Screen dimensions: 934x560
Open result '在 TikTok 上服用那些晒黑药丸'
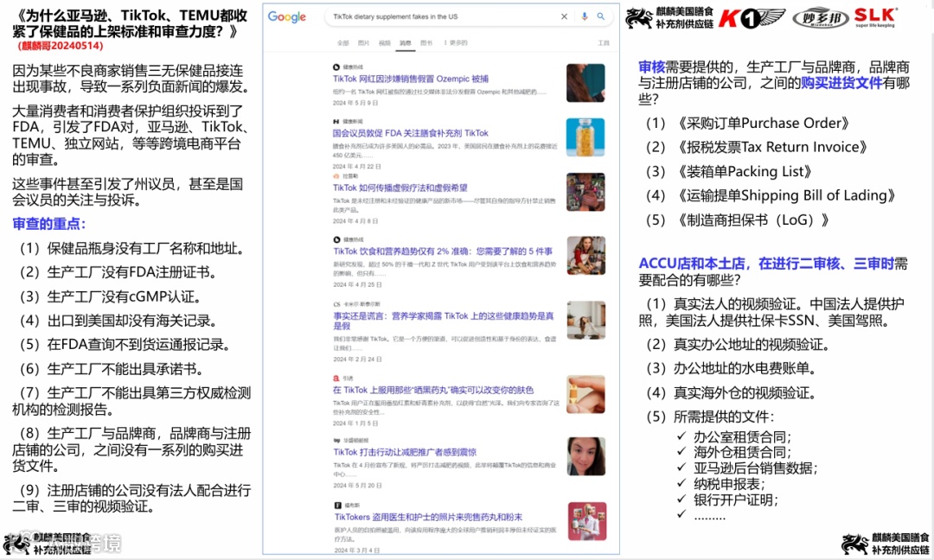(433, 390)
